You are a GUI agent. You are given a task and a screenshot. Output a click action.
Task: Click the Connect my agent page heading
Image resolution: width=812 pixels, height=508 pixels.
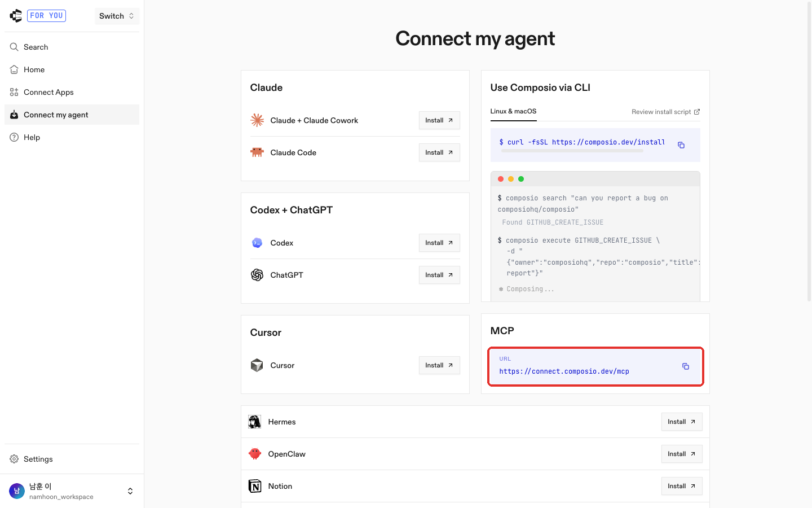pos(475,38)
